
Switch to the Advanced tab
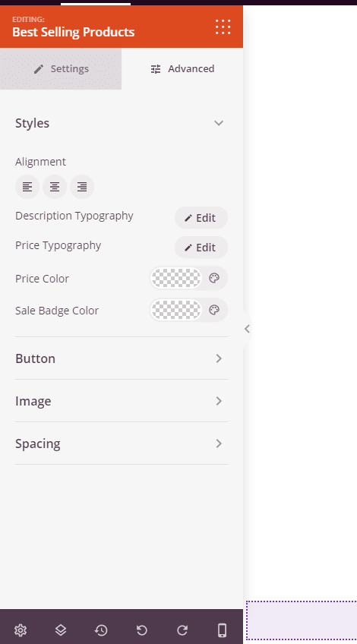pyautogui.click(x=182, y=68)
